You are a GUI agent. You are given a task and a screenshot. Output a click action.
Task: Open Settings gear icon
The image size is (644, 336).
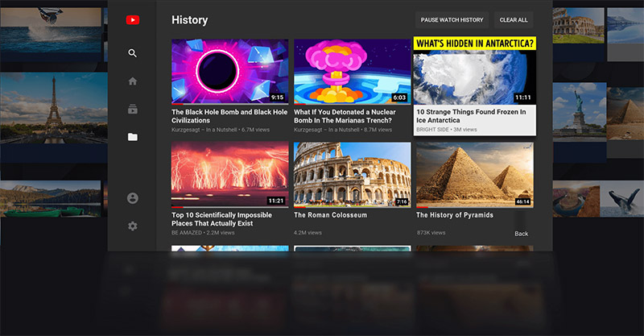133,226
